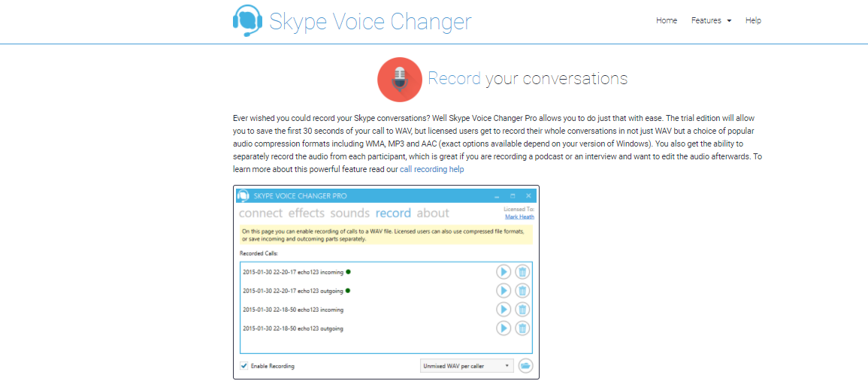Play the 22-20-17 echo123 outgoing recording

(x=504, y=291)
